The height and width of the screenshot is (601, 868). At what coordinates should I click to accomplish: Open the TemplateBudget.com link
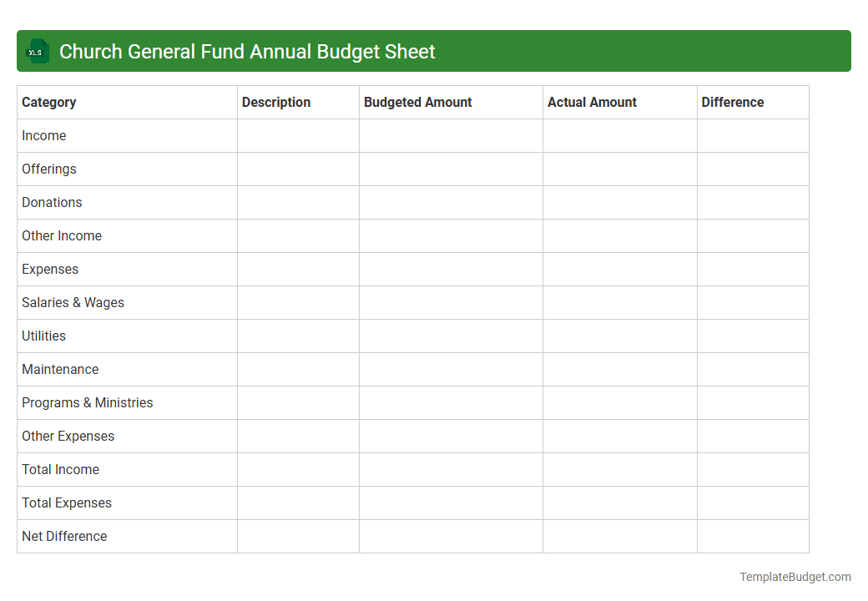point(795,576)
